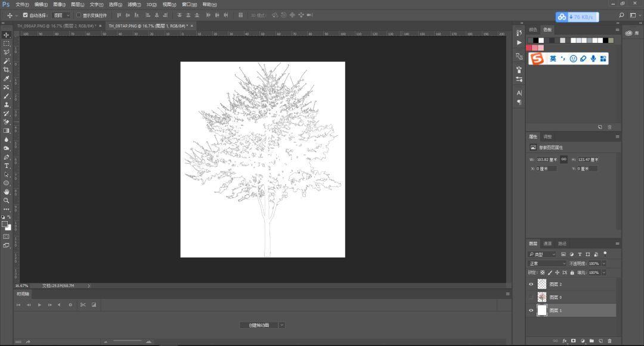
Task: Open the auto-select 图层 dropdown
Action: tap(62, 15)
